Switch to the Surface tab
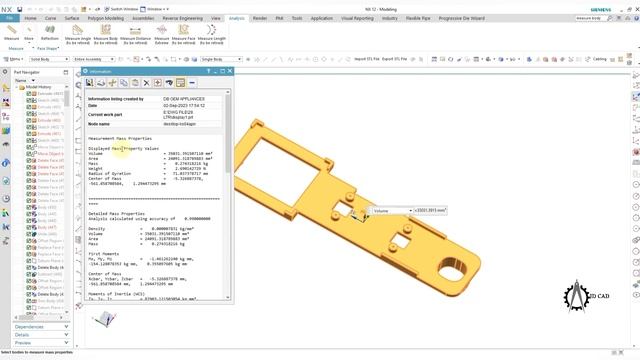 [x=72, y=18]
